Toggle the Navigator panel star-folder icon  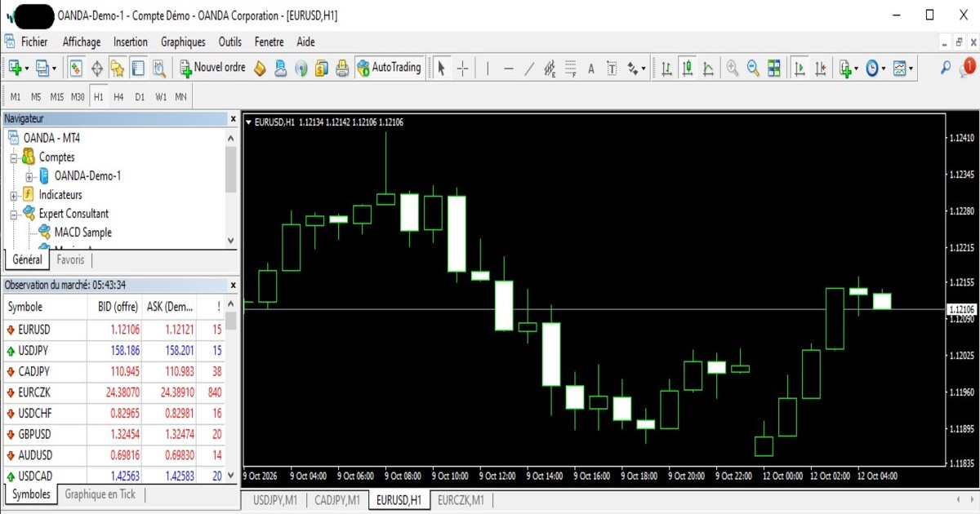point(118,69)
